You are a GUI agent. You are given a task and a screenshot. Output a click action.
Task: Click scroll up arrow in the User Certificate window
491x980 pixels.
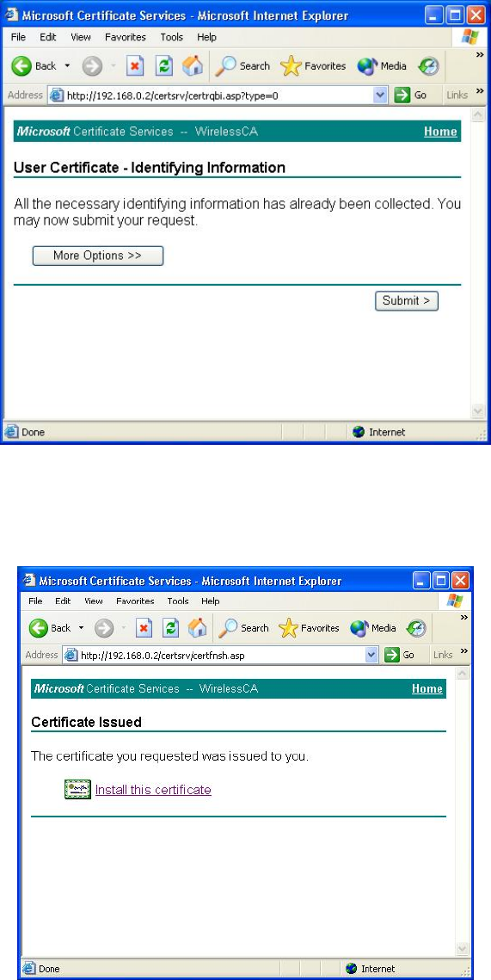click(478, 115)
